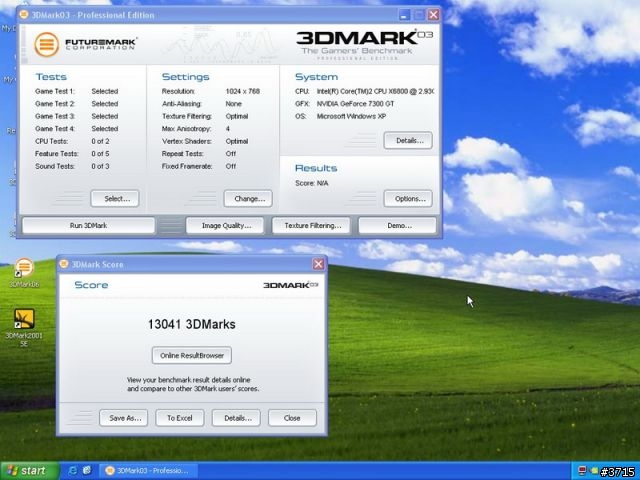Open the 3DMark06 desktop shortcut icon
The width and height of the screenshot is (640, 480).
24,272
